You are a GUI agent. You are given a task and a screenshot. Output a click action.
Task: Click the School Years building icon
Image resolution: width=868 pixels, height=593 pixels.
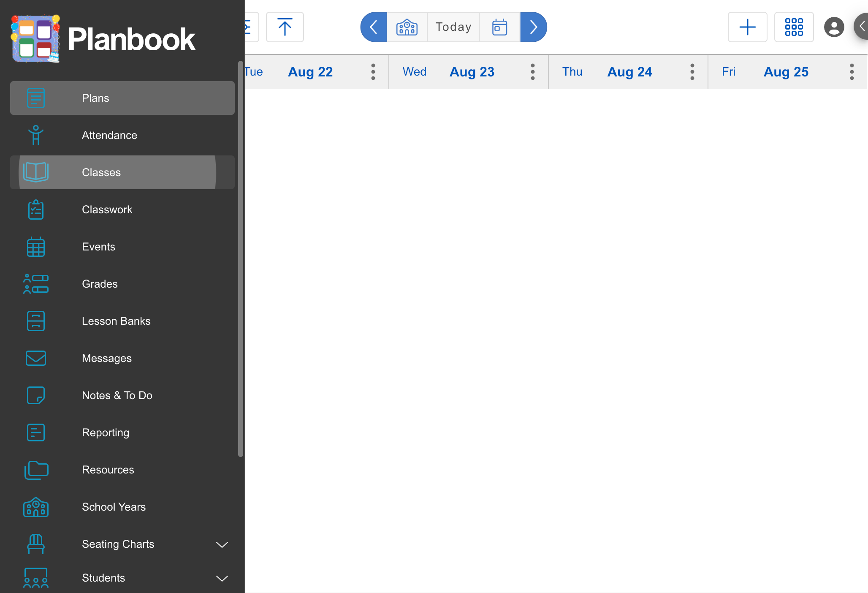[36, 507]
